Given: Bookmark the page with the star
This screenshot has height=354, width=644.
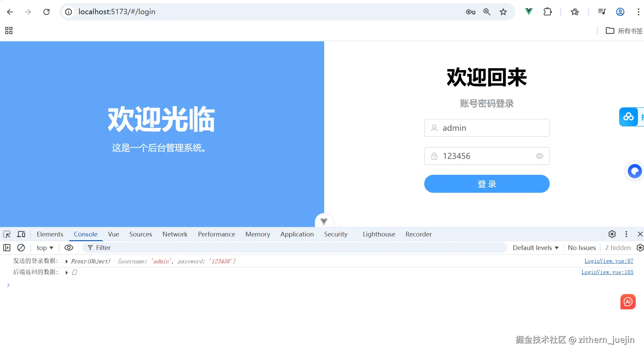Looking at the screenshot, I should (503, 12).
